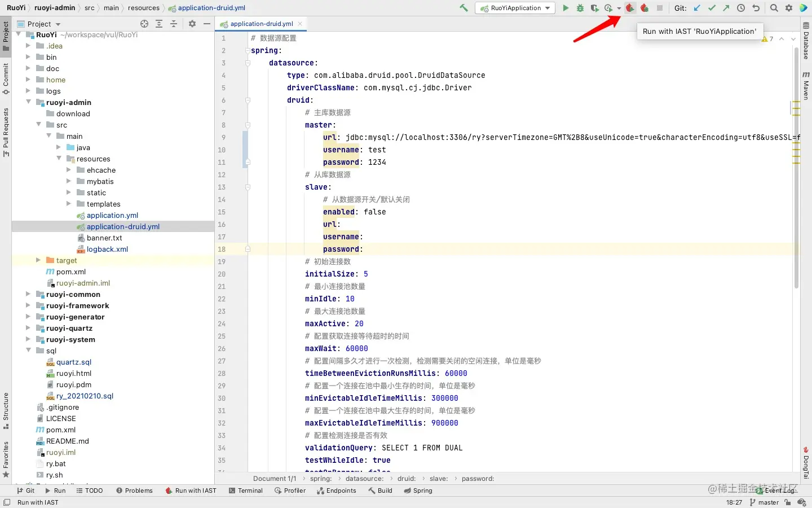Select ry_20210210.sql file
812x508 pixels.
tap(85, 396)
